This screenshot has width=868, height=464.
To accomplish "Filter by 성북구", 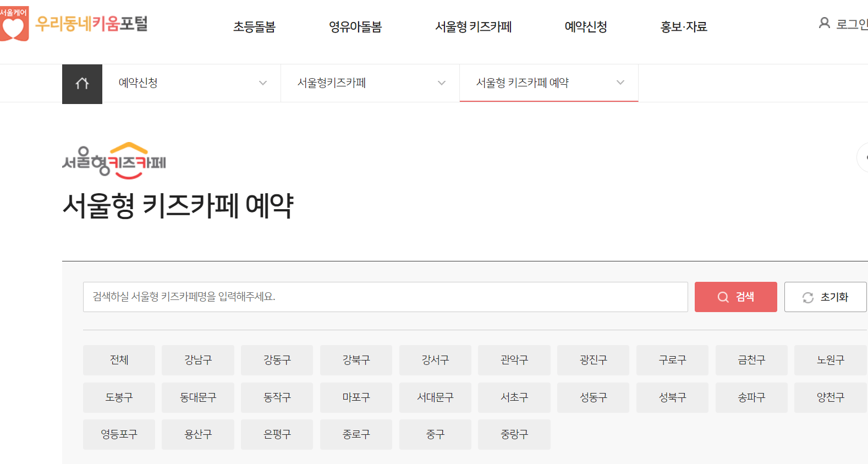I will [672, 397].
